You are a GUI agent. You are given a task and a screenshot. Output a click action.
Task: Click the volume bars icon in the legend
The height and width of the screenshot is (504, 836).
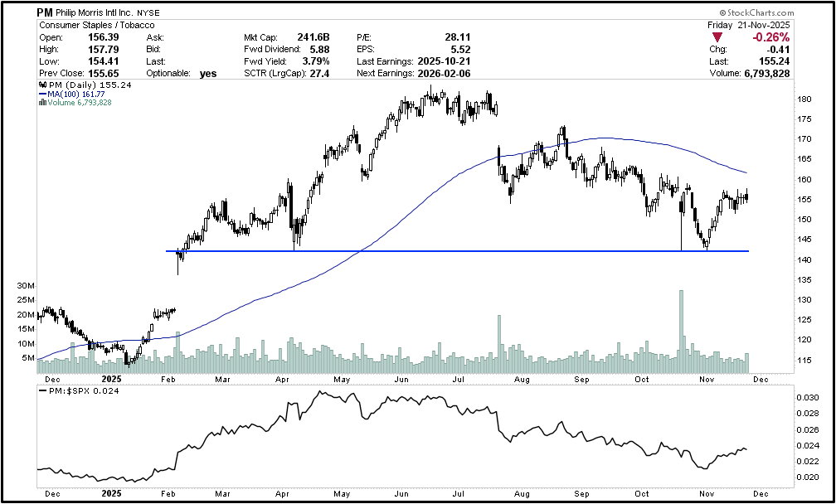(x=42, y=103)
